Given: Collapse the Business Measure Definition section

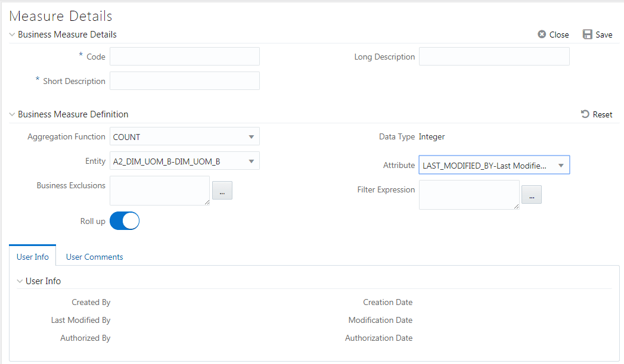Looking at the screenshot, I should coord(13,114).
